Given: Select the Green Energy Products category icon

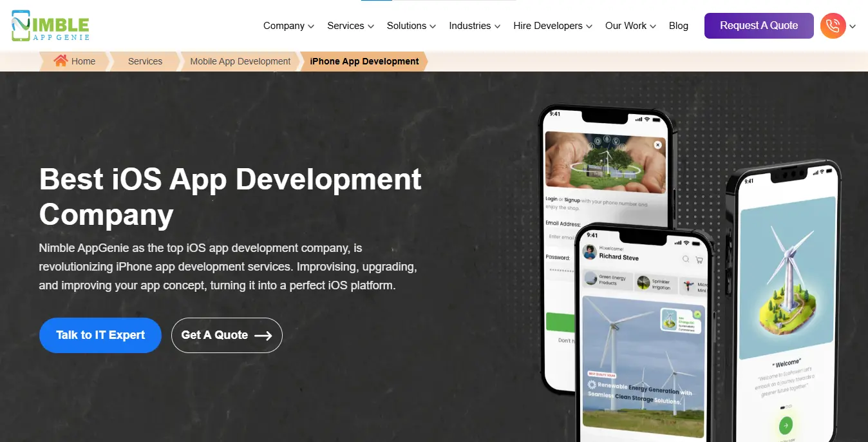Looking at the screenshot, I should (x=591, y=280).
